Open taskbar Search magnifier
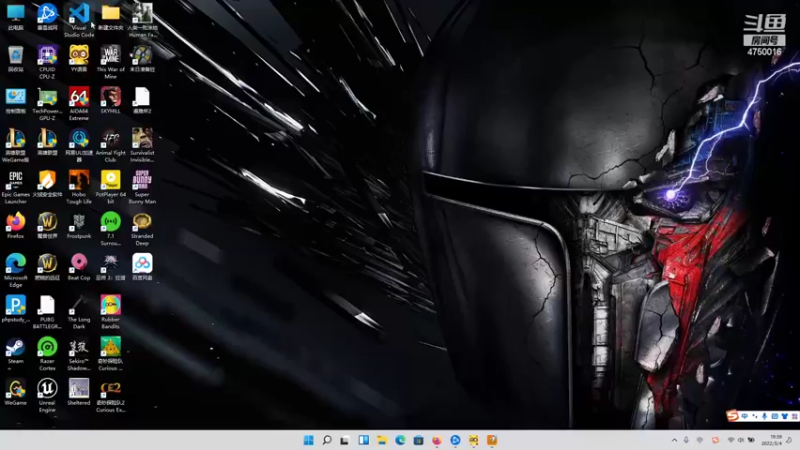Viewport: 800px width, 450px height. pyautogui.click(x=327, y=440)
